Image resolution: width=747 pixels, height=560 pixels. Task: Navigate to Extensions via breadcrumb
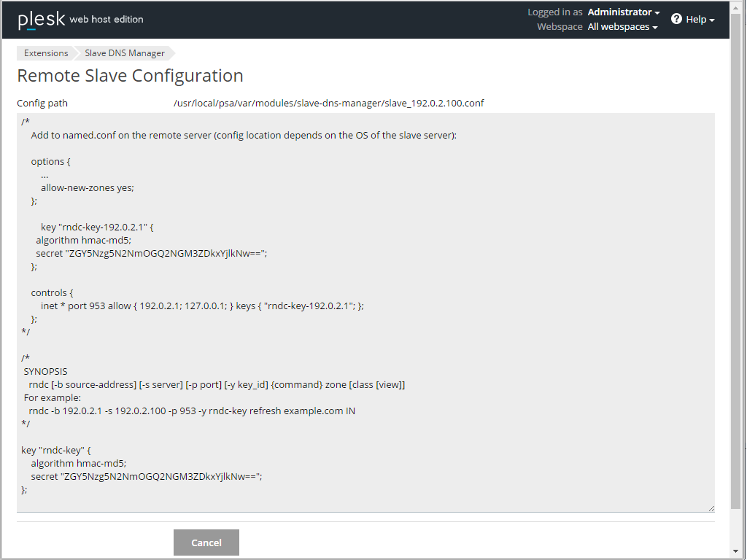click(x=45, y=52)
